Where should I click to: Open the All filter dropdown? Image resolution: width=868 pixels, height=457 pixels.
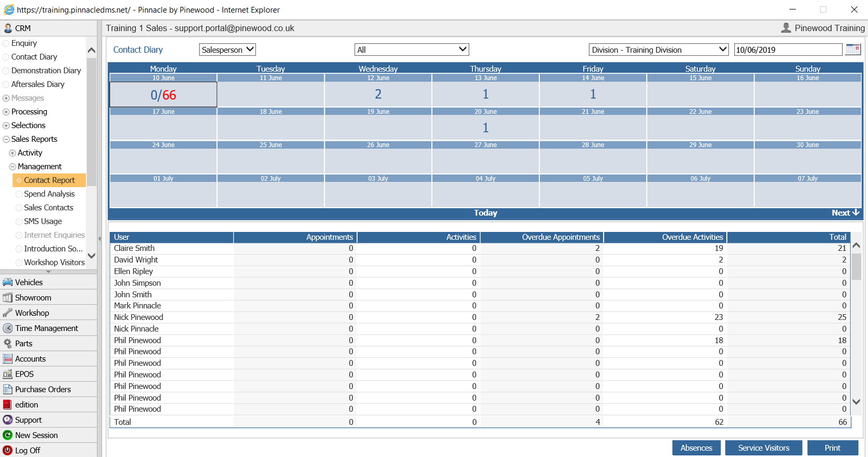point(412,50)
